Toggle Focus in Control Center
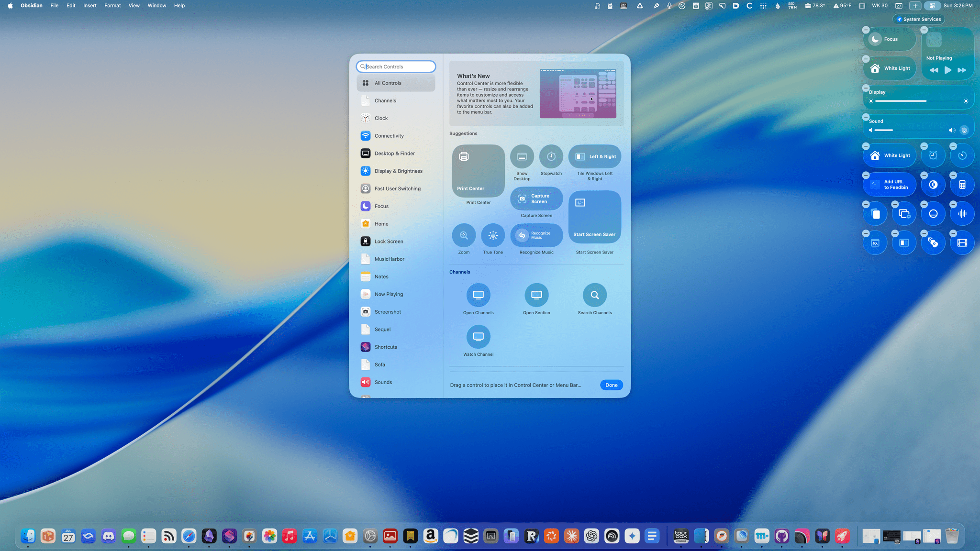 tap(890, 39)
